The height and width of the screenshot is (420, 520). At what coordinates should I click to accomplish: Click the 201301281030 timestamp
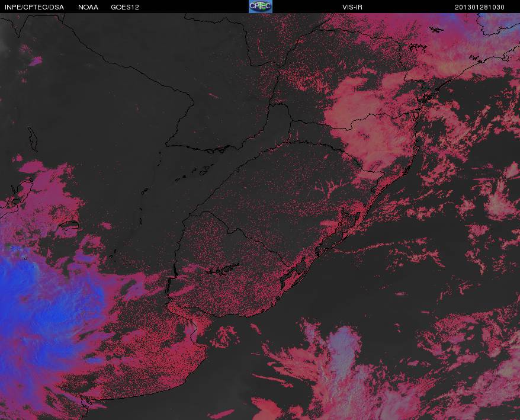point(480,7)
